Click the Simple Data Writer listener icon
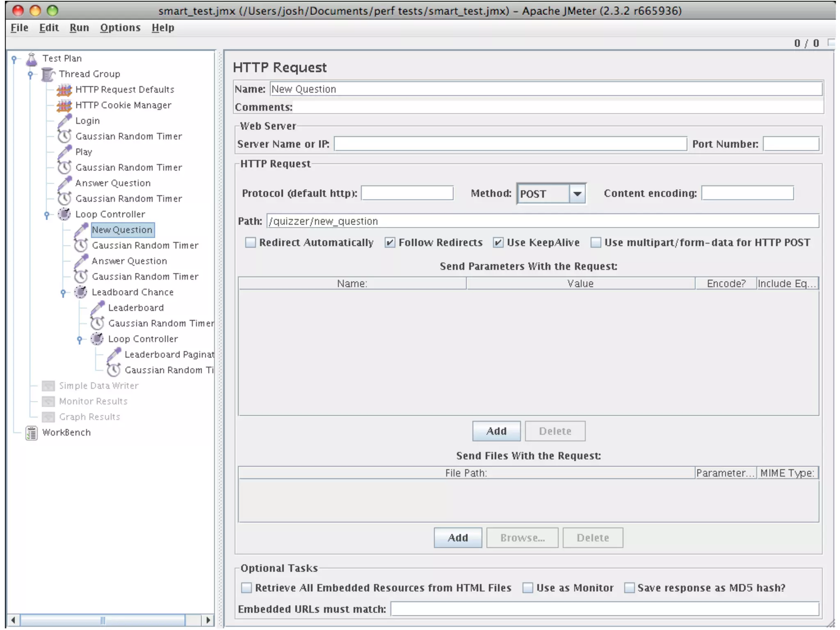 (48, 386)
